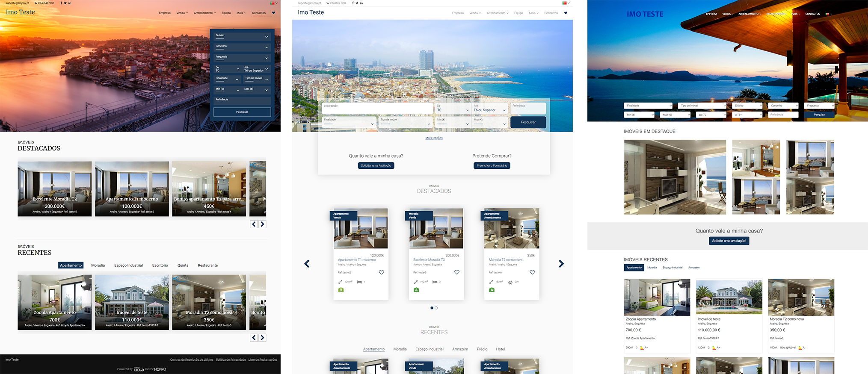868x374 pixels.
Task: Open the Min (€) dropdown in the middle template
Action: pos(453,121)
